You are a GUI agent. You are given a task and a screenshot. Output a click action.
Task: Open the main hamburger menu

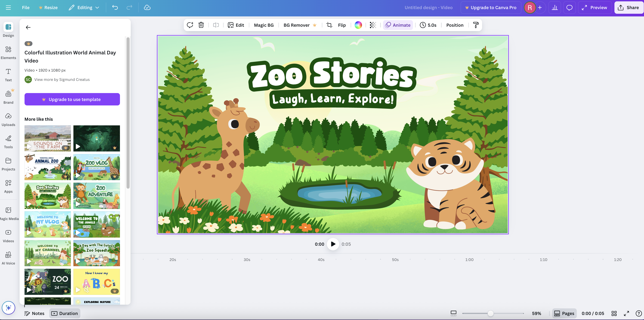coord(8,7)
